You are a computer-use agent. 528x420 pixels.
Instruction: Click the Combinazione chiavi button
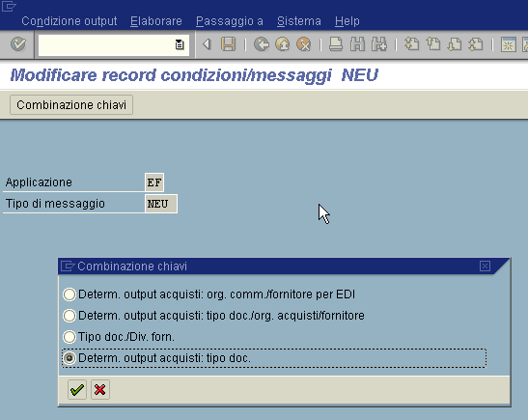pos(71,104)
